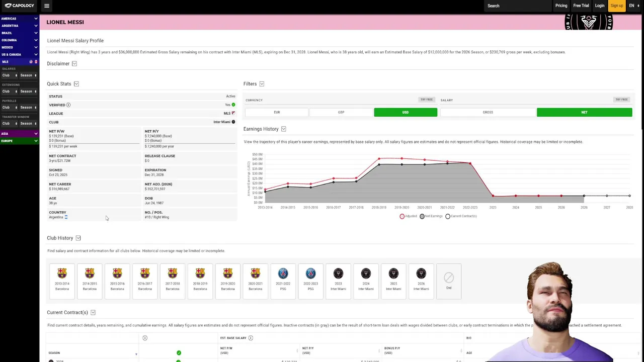Click the Est. Base Salary info icon
Screen dimensions: 644x362
click(251, 338)
